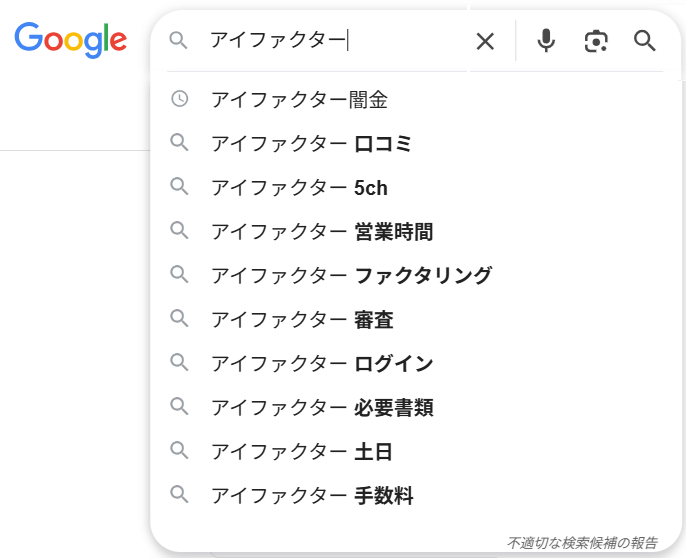
Task: Choose the アイファクター 5ch suggestion
Action: point(299,187)
